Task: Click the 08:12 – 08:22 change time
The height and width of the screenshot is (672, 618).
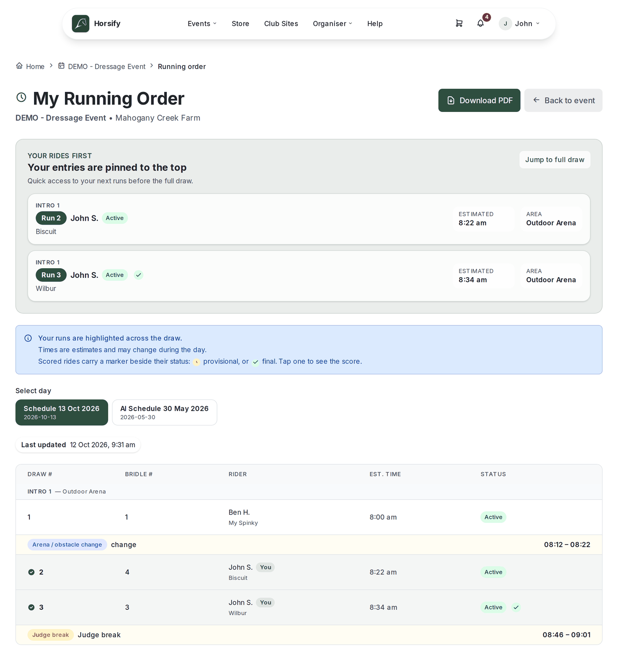Action: (x=567, y=545)
